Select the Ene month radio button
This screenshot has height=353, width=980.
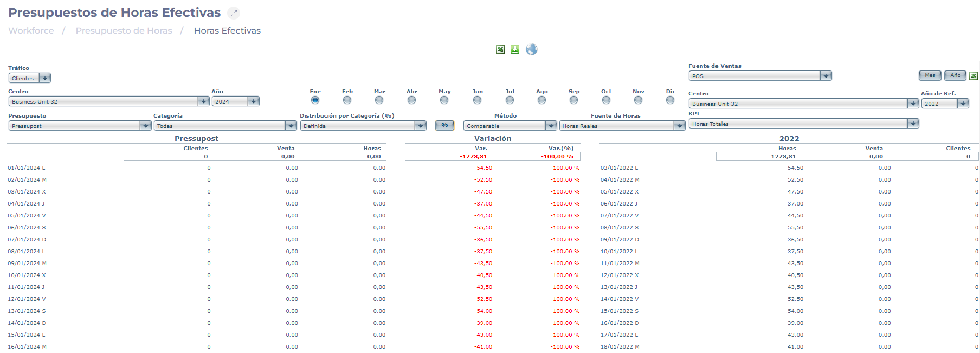315,100
